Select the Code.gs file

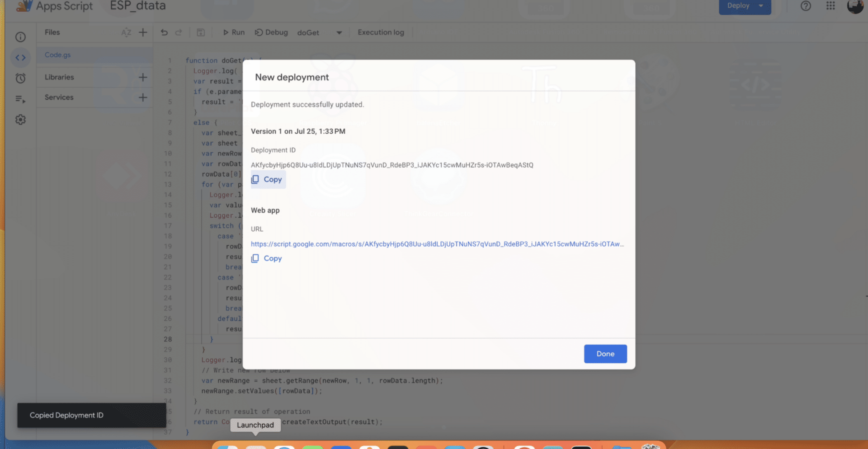pos(57,55)
